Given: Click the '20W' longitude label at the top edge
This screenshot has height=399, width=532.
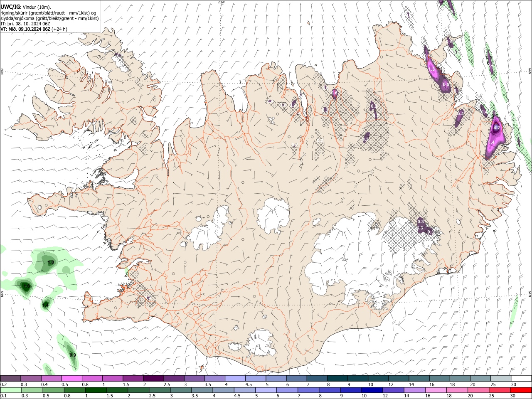Looking at the screenshot, I should 221,2.
